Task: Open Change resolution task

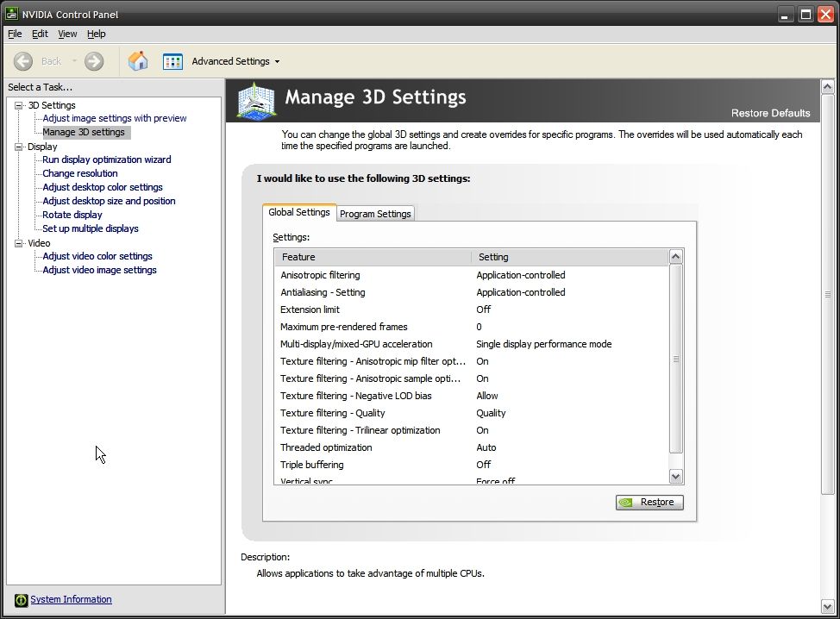Action: 80,173
